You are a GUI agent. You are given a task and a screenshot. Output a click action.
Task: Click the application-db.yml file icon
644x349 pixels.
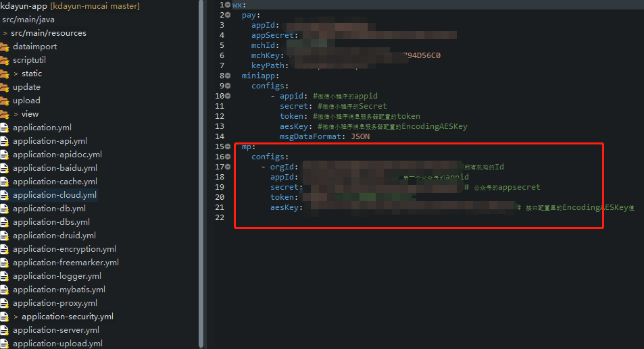(4, 209)
